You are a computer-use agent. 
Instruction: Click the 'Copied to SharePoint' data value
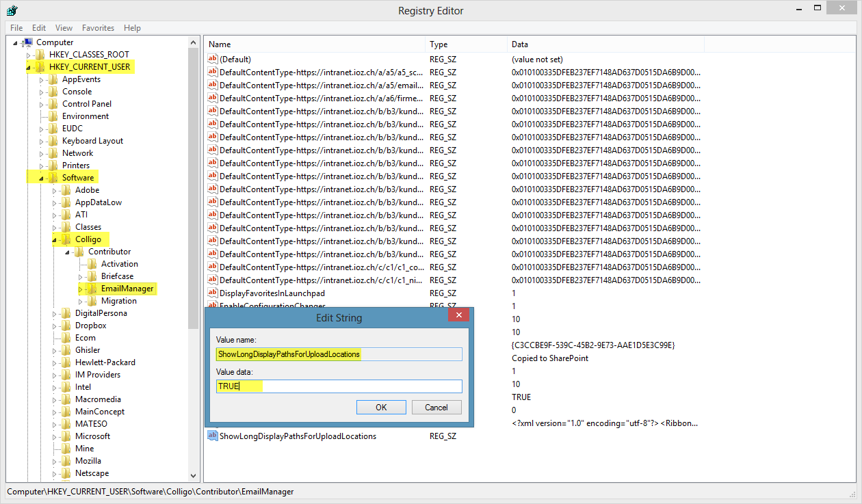click(550, 358)
